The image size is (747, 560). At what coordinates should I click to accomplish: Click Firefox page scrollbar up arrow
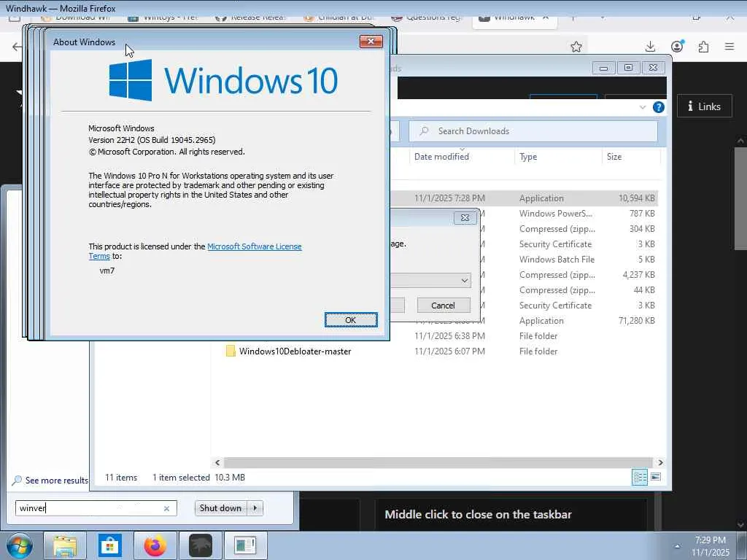[741, 141]
